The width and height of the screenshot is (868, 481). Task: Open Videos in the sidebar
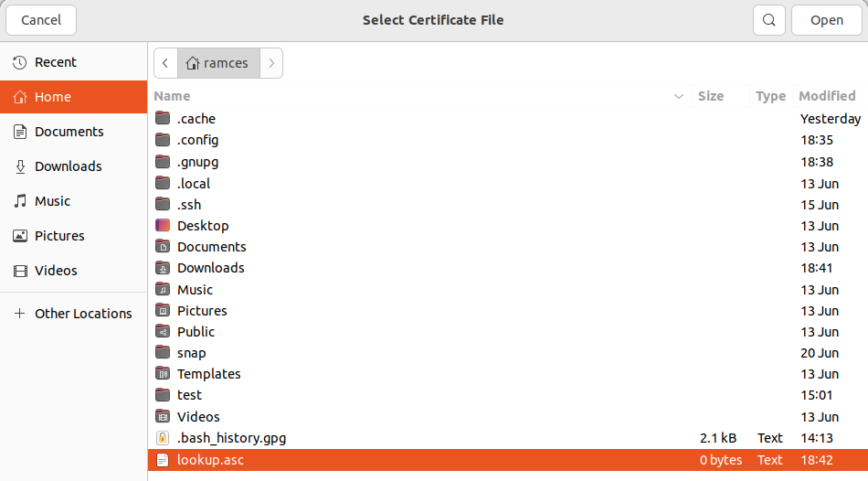(x=74, y=271)
